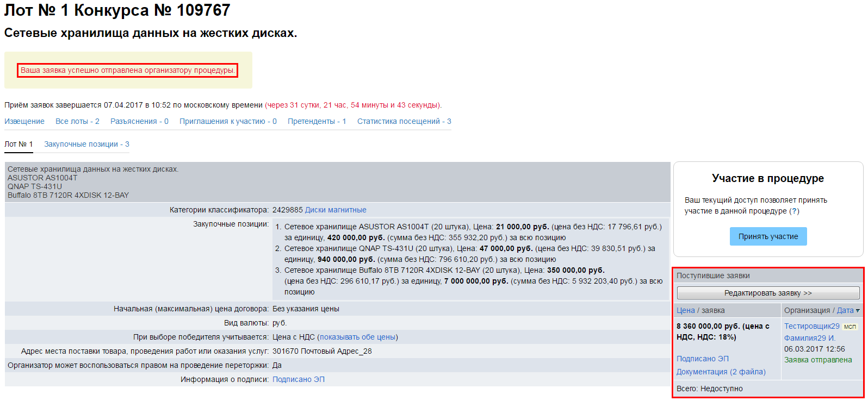
Task: Open organization Тестировщик29 link
Action: (x=811, y=326)
